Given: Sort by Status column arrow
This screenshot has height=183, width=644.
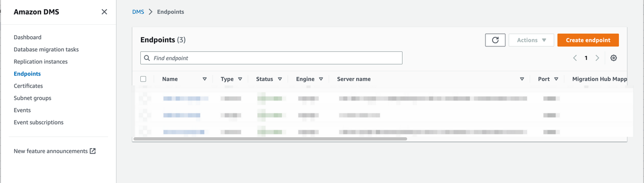Looking at the screenshot, I should point(280,79).
